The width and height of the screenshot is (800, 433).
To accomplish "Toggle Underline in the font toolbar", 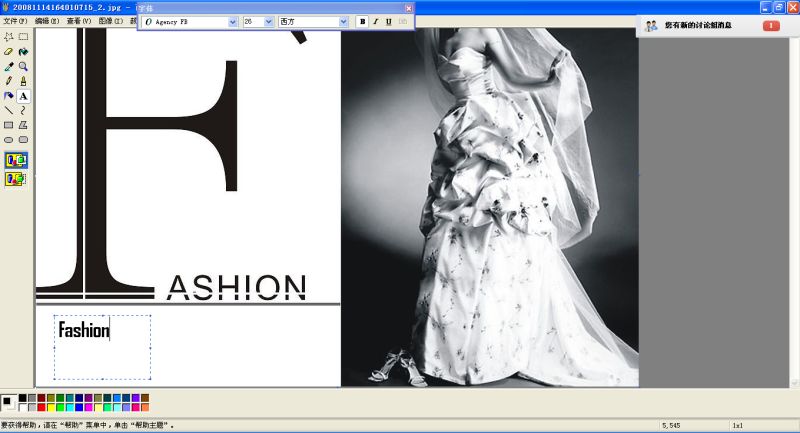I will pos(389,21).
